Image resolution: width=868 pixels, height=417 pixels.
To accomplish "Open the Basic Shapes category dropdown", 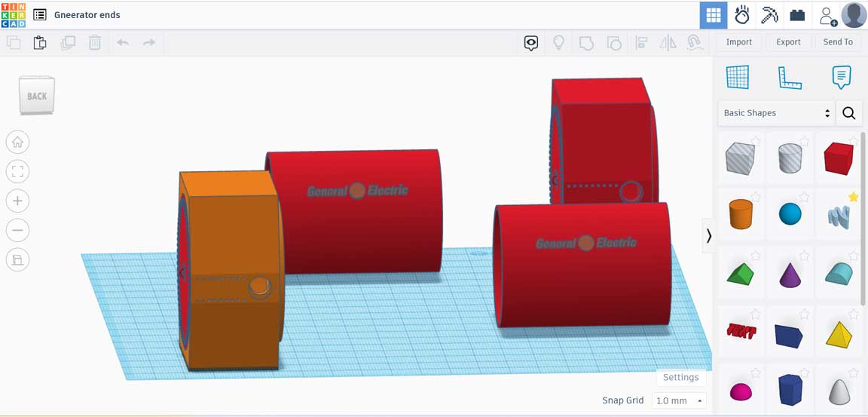I will tap(778, 113).
